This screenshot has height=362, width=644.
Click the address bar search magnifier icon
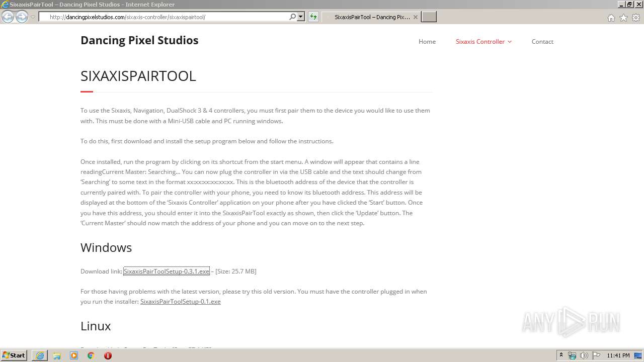tap(293, 17)
